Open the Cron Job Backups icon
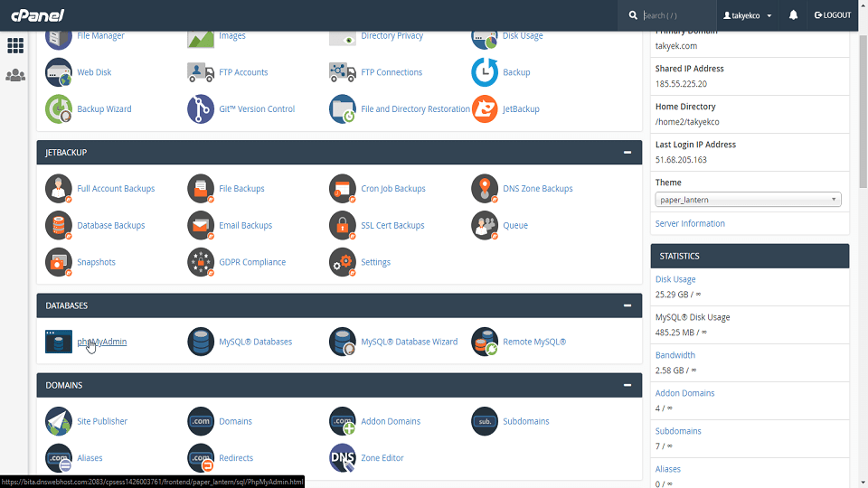 [x=342, y=188]
